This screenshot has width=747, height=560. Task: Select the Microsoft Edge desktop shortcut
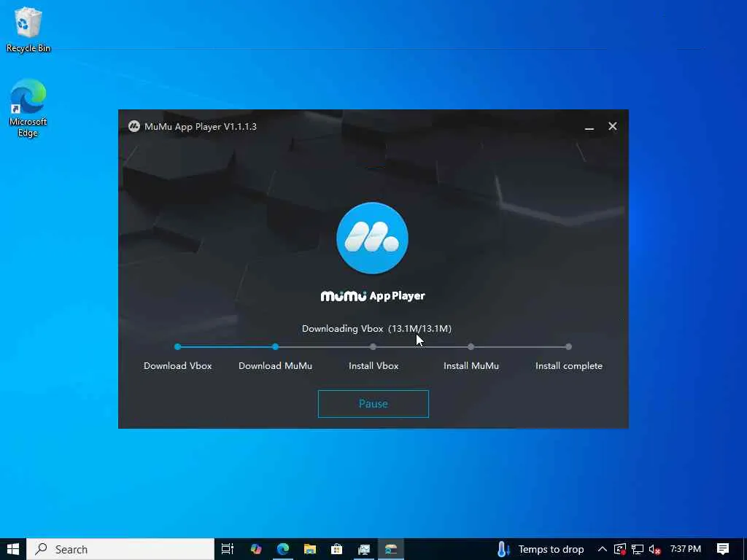coord(28,109)
